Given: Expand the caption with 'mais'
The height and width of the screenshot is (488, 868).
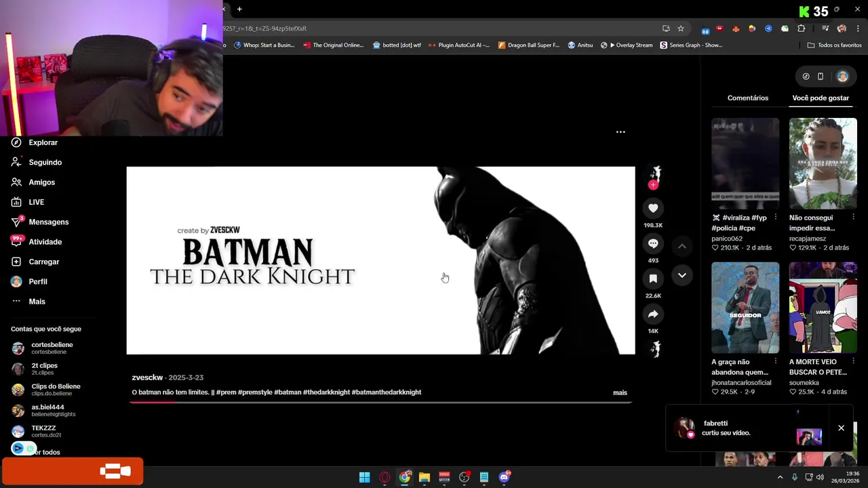Looking at the screenshot, I should (x=620, y=392).
